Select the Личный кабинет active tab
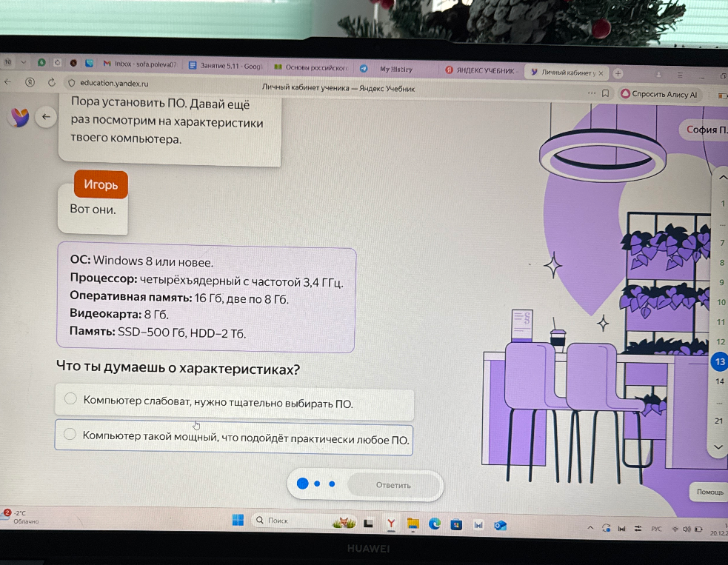This screenshot has width=728, height=565. pyautogui.click(x=567, y=73)
